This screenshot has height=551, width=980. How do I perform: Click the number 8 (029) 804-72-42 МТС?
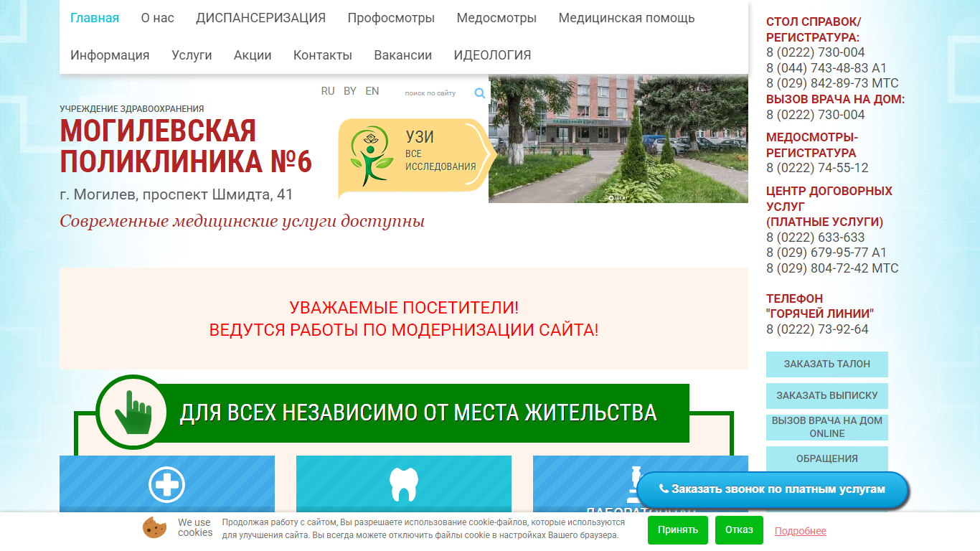point(832,268)
